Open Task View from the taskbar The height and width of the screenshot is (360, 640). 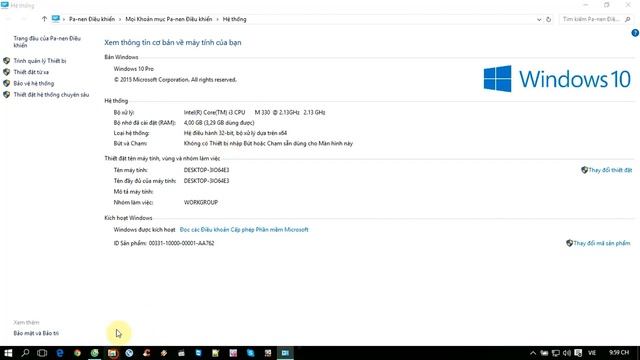point(42,353)
